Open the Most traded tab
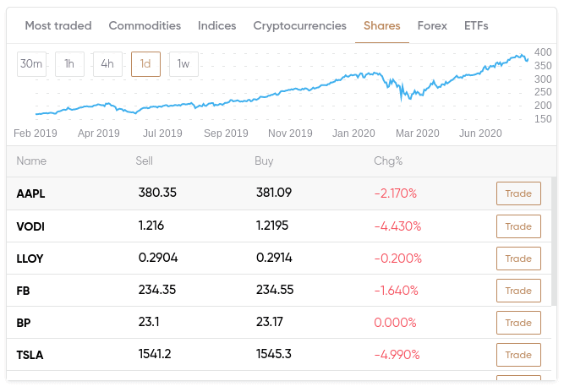The width and height of the screenshot is (564, 392). [57, 26]
